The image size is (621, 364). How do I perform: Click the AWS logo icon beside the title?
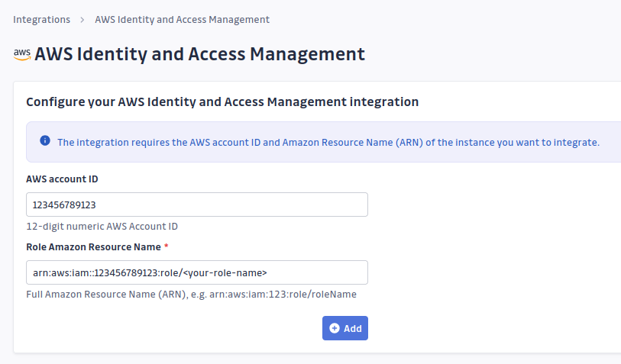click(22, 54)
